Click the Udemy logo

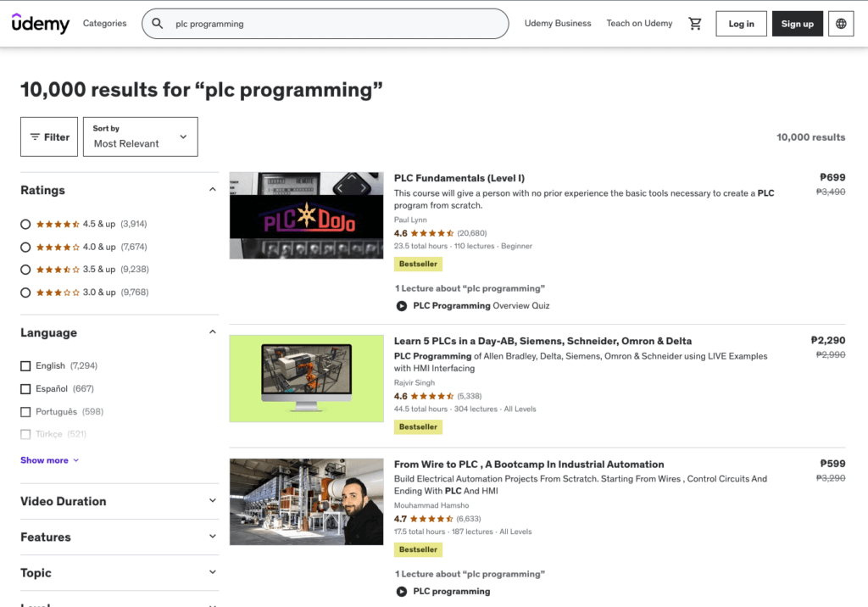[40, 23]
